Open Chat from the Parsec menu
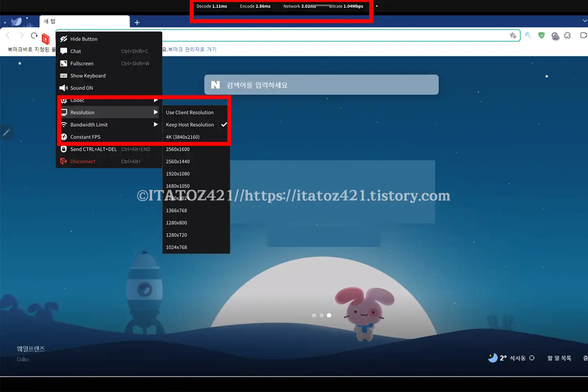588x392 pixels. [109, 51]
